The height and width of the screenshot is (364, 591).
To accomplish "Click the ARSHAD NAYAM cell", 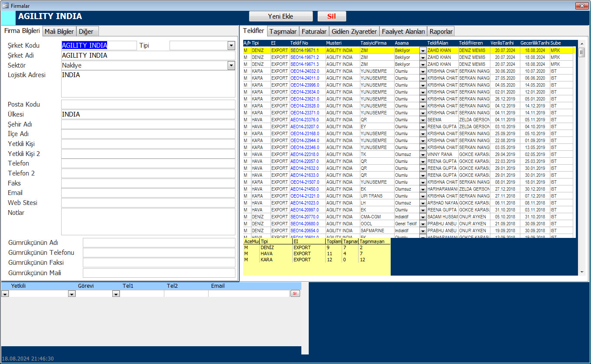I will 442,203.
